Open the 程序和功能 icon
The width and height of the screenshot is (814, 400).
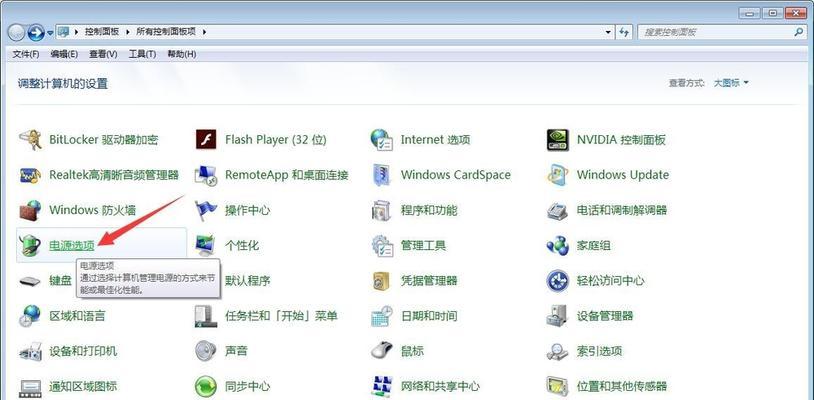click(382, 211)
